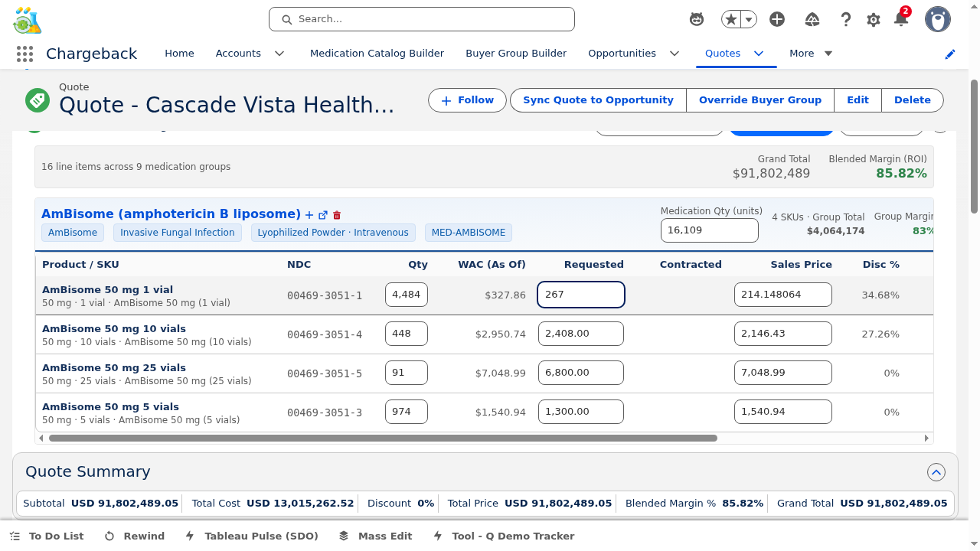Go to the Home tab
980x551 pixels.
tap(179, 54)
